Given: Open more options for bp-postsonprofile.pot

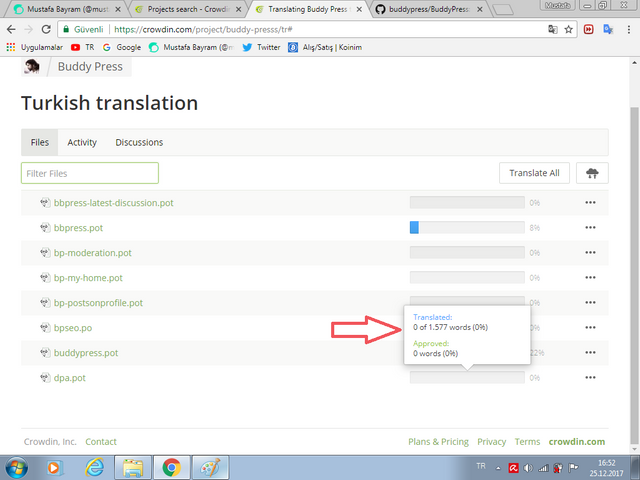Looking at the screenshot, I should tap(590, 302).
